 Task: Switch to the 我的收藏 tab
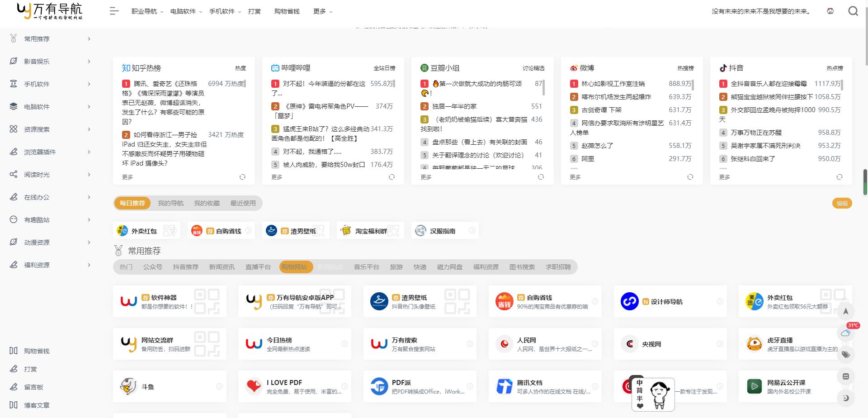point(207,203)
